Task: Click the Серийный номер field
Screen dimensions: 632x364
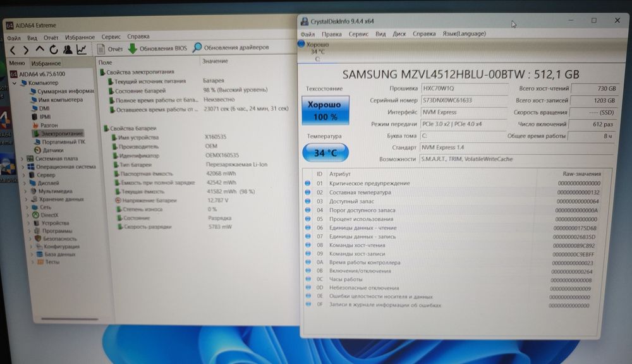Action: pos(463,100)
